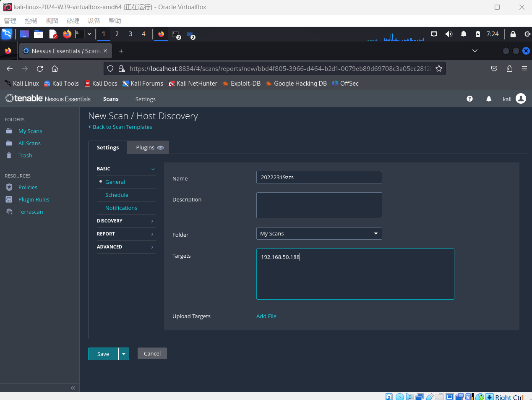532x400 pixels.
Task: Open the Scans top navigation item
Action: (x=111, y=99)
